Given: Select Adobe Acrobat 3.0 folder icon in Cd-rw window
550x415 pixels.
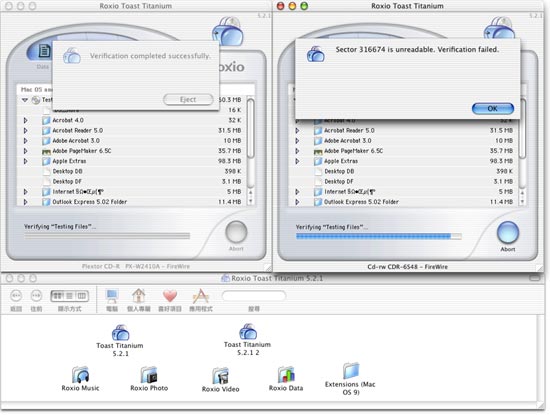Looking at the screenshot, I should click(x=318, y=141).
